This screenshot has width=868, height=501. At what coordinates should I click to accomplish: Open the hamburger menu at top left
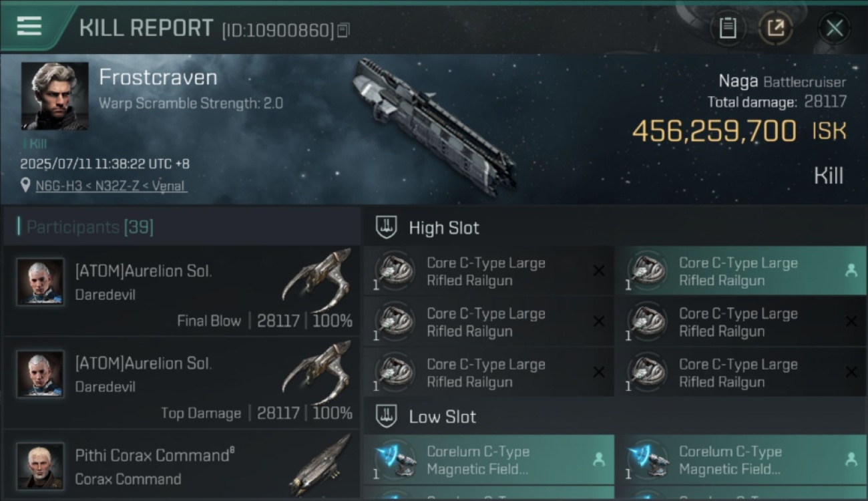pos(29,26)
